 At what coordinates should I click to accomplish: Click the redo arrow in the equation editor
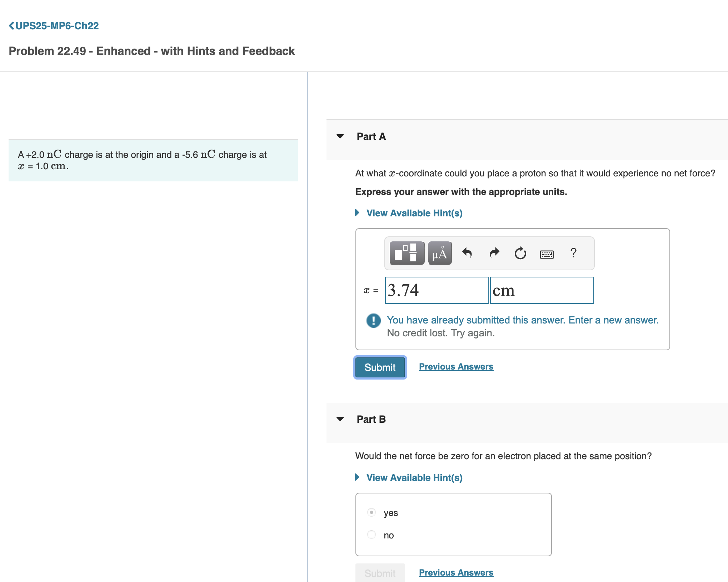(x=494, y=254)
